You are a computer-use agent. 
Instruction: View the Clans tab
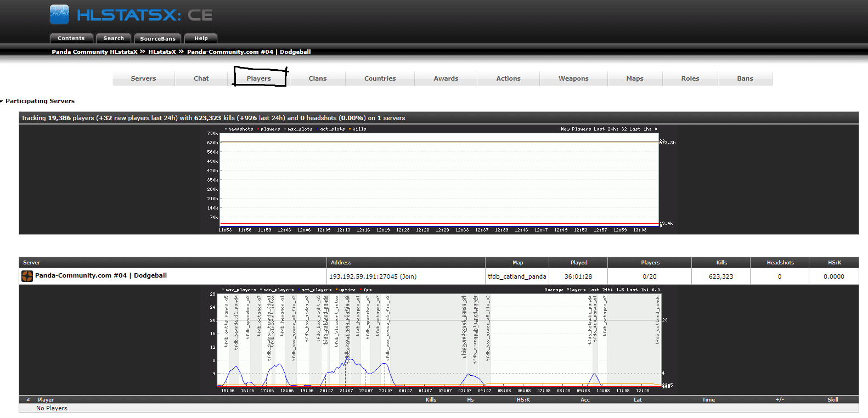317,78
